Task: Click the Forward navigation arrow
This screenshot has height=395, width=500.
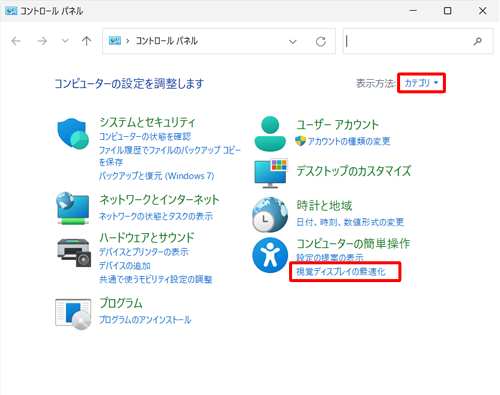Action: pyautogui.click(x=42, y=41)
